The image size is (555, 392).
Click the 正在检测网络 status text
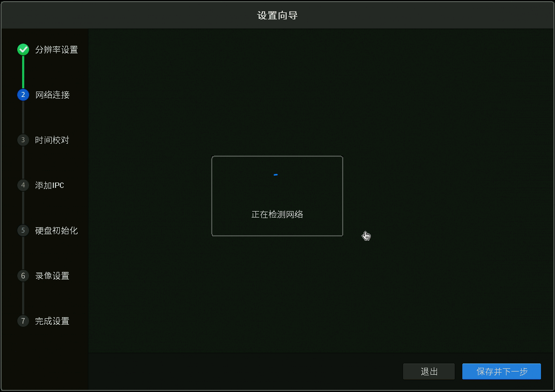[x=277, y=214]
